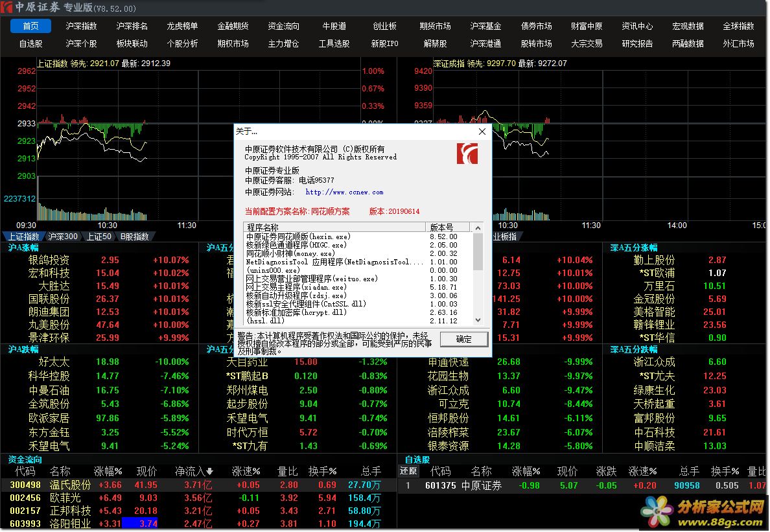This screenshot has width=770, height=532.
Task: Click the 深A五分涨幅 panel title
Action: (x=633, y=248)
